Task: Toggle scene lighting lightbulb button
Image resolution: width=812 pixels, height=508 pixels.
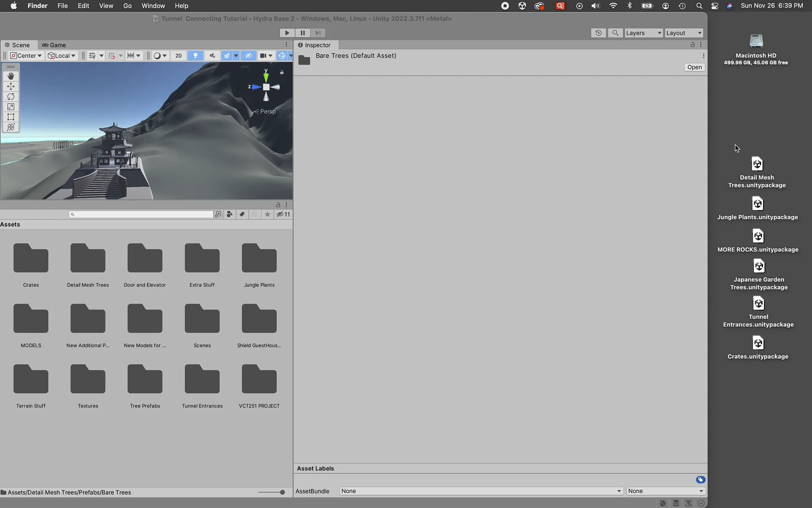Action: (x=195, y=56)
